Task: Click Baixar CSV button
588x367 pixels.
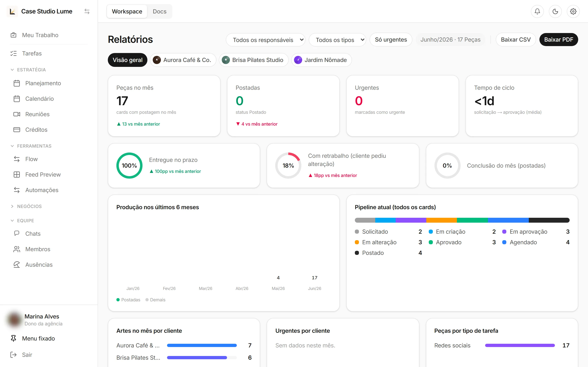Action: pyautogui.click(x=516, y=40)
